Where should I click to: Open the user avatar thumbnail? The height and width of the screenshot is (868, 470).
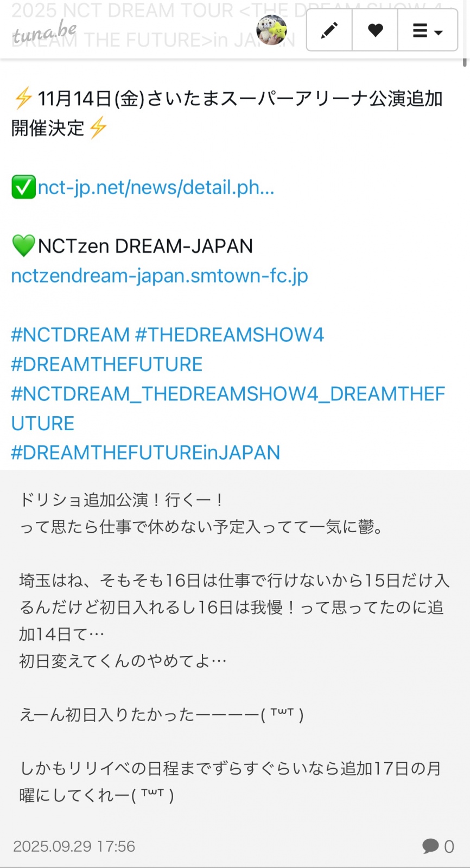coord(271,30)
